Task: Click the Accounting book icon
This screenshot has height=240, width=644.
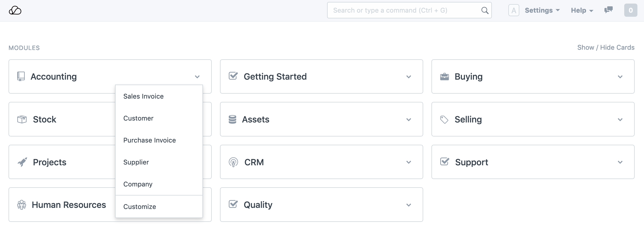Action: click(21, 76)
